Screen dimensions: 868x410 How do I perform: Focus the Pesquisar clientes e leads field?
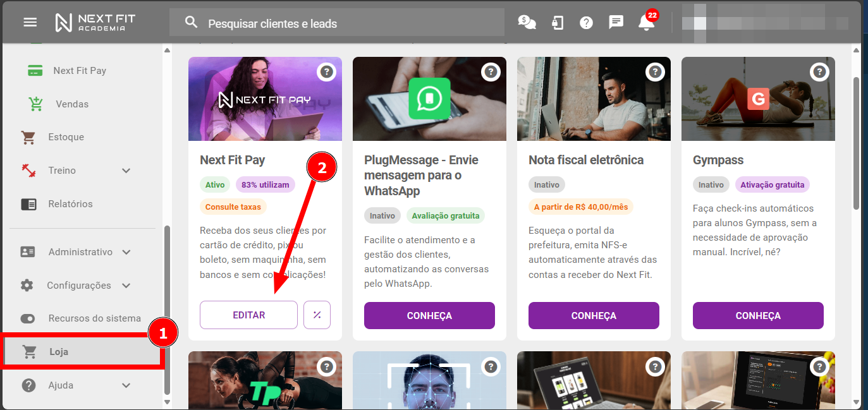(336, 23)
